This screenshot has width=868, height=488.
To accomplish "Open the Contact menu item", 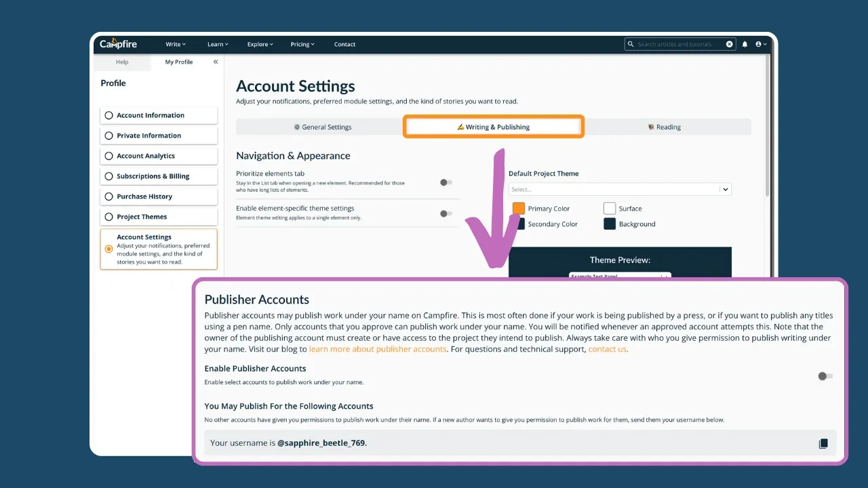I will (344, 44).
